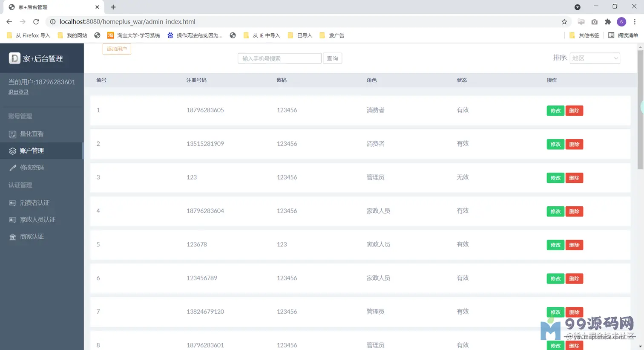Reload the page with refresh icon
Screen dimensions: 644x350
click(36, 21)
